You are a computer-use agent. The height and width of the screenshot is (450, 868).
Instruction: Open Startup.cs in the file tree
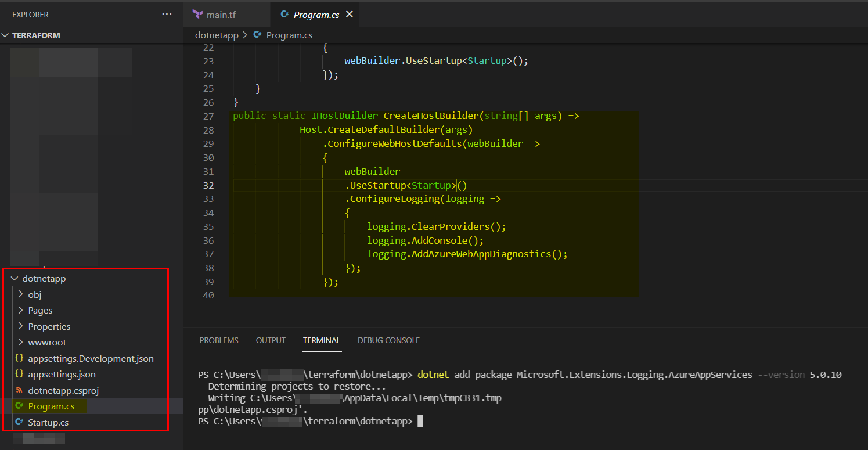point(48,423)
